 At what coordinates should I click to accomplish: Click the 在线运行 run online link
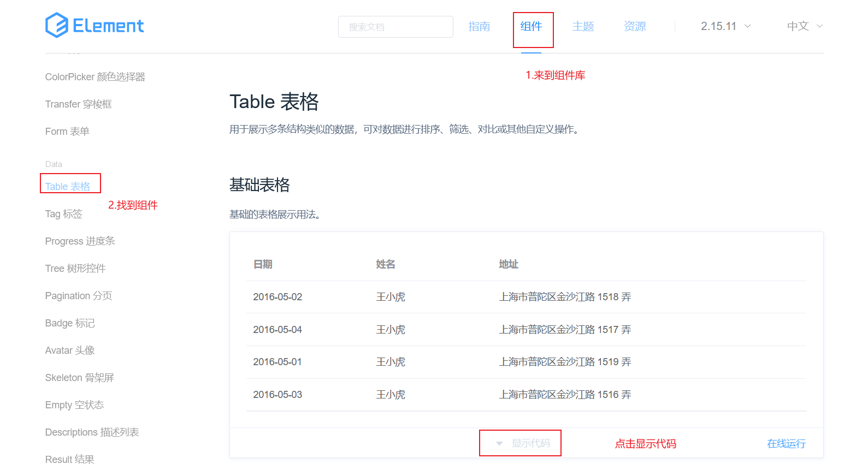pyautogui.click(x=786, y=443)
